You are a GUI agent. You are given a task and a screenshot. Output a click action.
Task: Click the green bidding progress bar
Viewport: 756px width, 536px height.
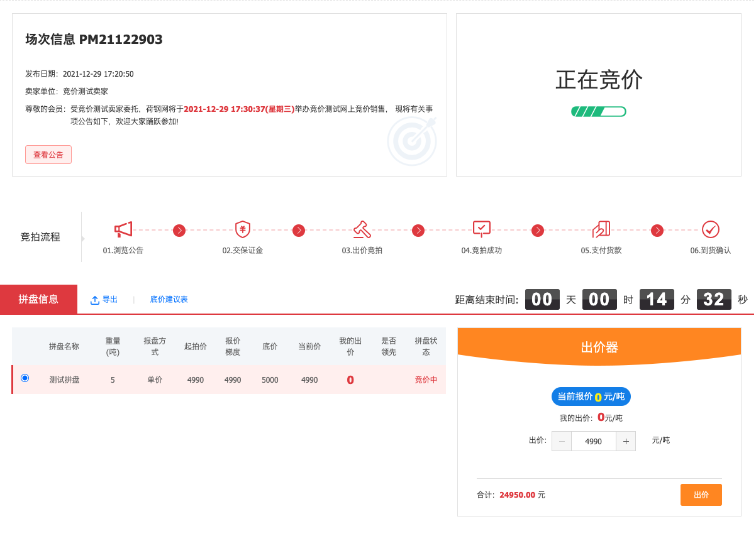(599, 112)
